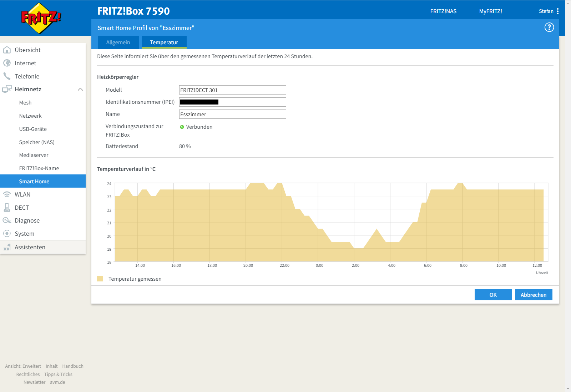Viewport: 571px width, 392px height.
Task: Open the Stefan account menu
Action: pos(546,11)
